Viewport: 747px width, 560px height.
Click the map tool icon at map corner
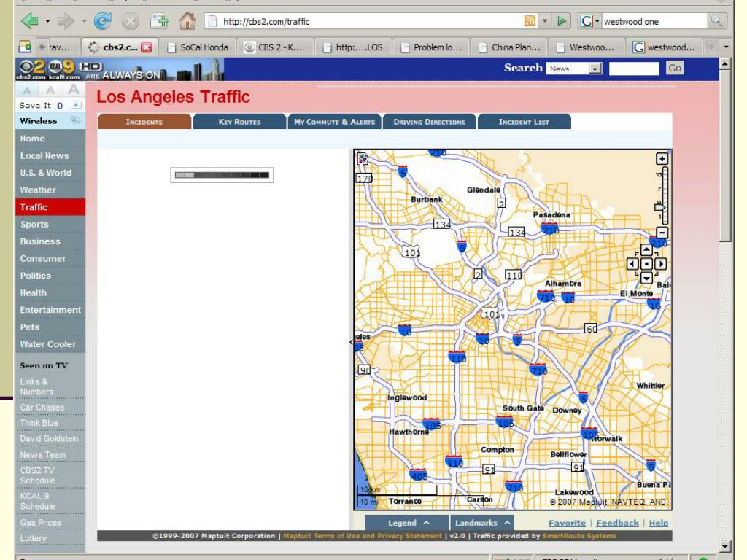pyautogui.click(x=363, y=158)
